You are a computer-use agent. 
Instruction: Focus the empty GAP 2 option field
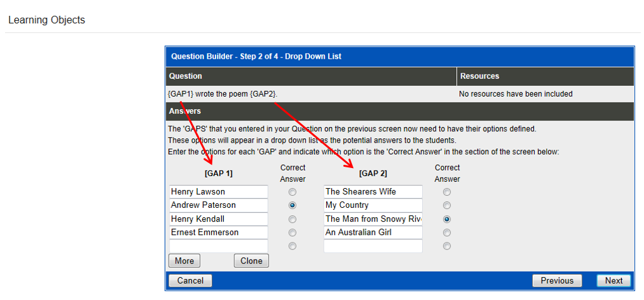[373, 246]
